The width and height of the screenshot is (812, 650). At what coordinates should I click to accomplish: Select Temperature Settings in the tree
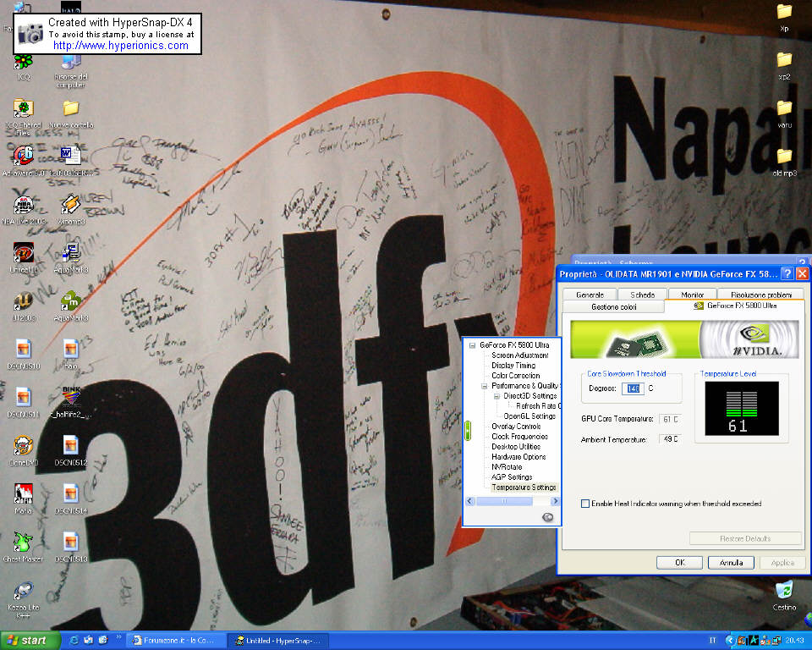pyautogui.click(x=524, y=487)
